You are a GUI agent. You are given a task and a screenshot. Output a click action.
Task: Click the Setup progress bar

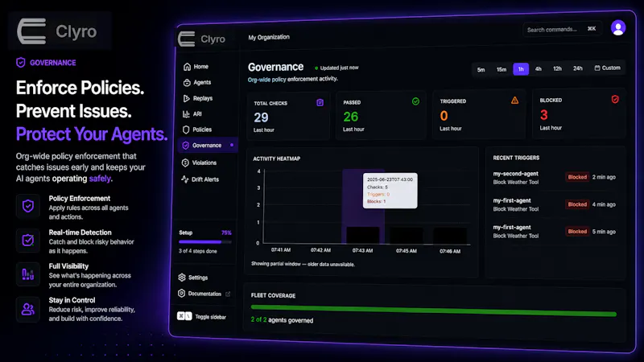point(205,242)
